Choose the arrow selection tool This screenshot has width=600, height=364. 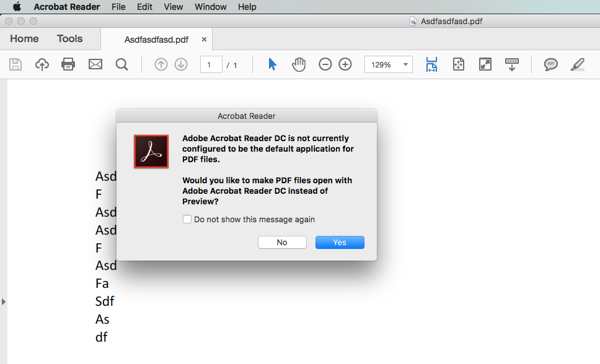pos(273,64)
